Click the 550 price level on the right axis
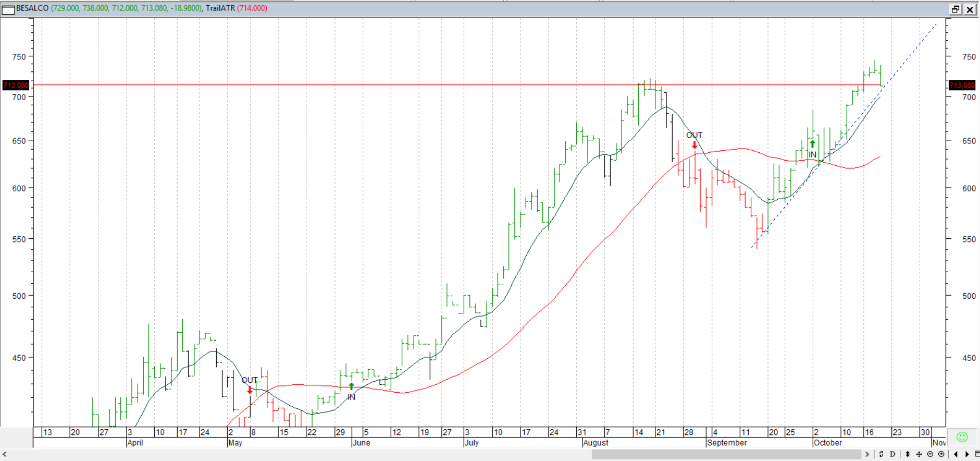This screenshot has width=980, height=461. click(969, 239)
